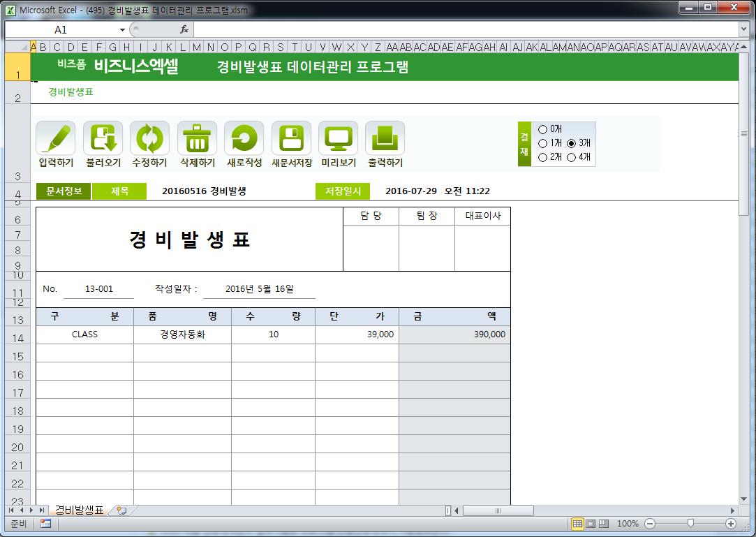The height and width of the screenshot is (537, 756).
Task: Open the 불러오기 load icon
Action: 103,138
